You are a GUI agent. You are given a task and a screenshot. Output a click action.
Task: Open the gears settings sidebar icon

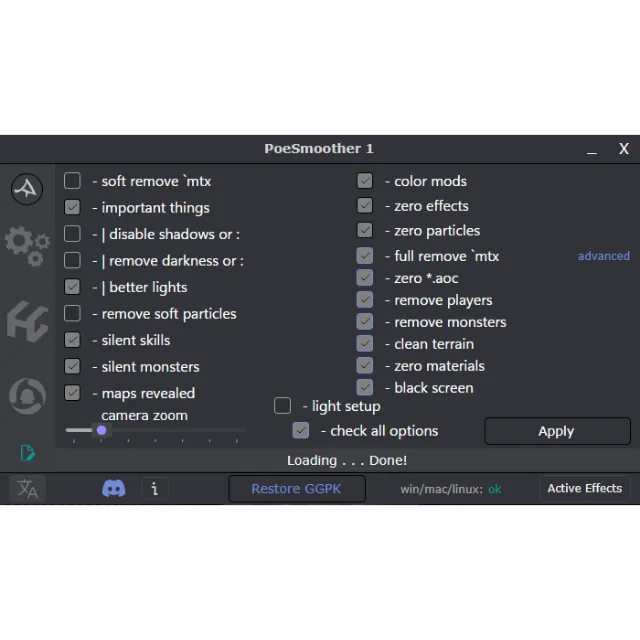point(27,244)
